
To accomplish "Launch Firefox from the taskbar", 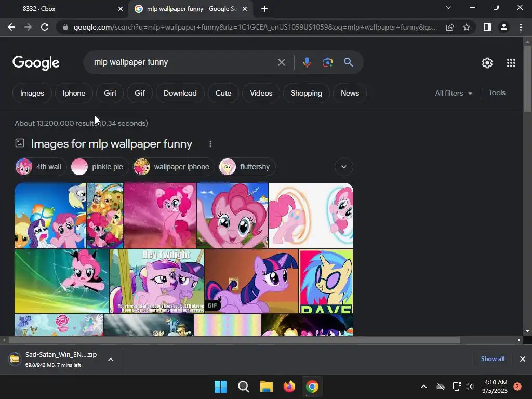I will click(289, 387).
